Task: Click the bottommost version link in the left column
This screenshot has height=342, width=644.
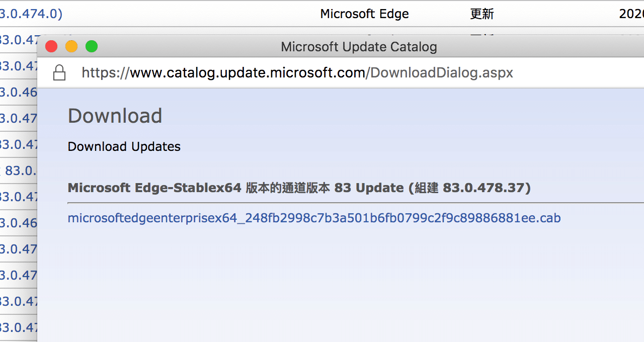Action: coord(17,327)
